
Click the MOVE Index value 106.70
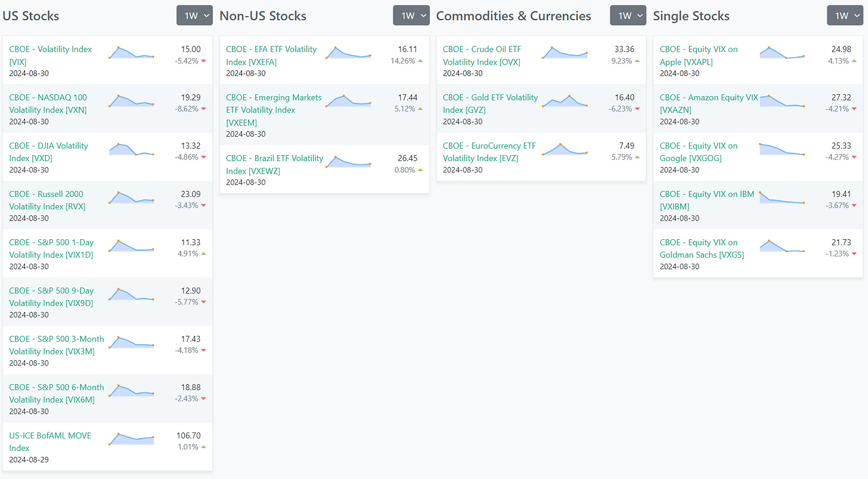[x=188, y=436]
